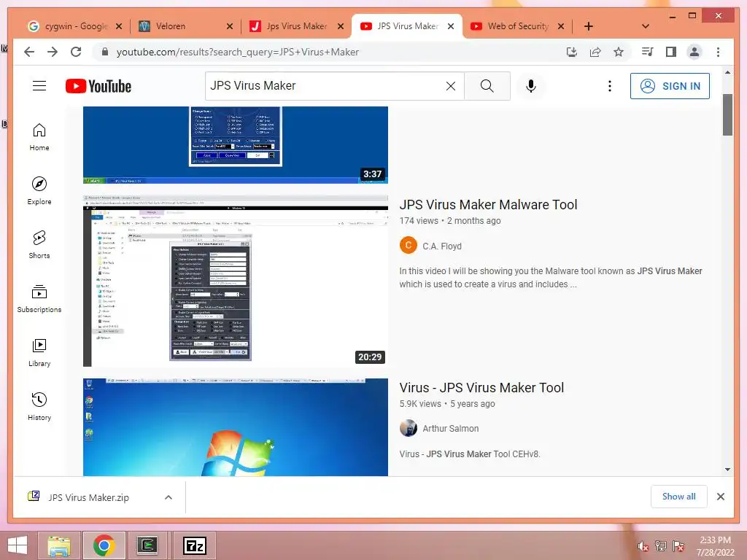Click the taskbar clock showing 2:33 PM

(715, 546)
